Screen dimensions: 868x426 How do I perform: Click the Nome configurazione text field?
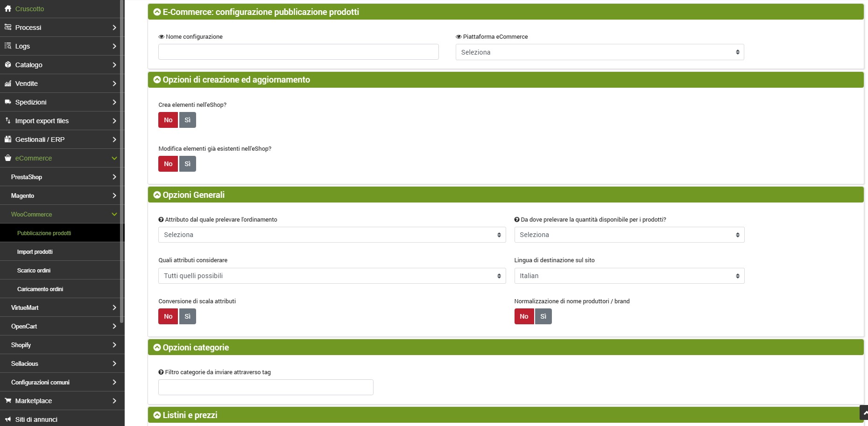[298, 52]
